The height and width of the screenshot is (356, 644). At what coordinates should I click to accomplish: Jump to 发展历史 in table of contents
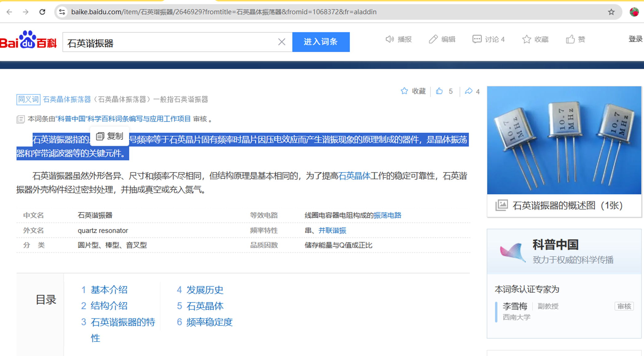[x=205, y=290]
